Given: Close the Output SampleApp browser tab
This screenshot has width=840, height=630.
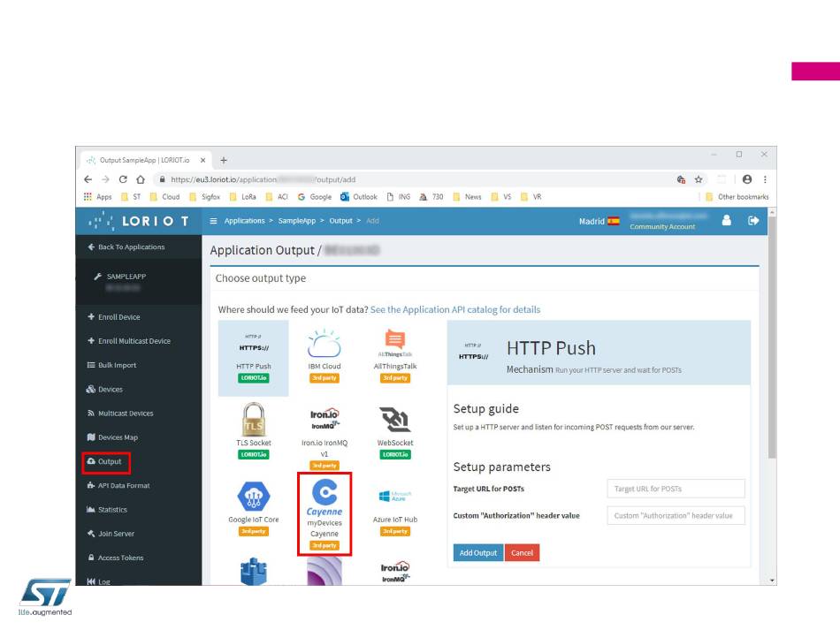Looking at the screenshot, I should (203, 160).
